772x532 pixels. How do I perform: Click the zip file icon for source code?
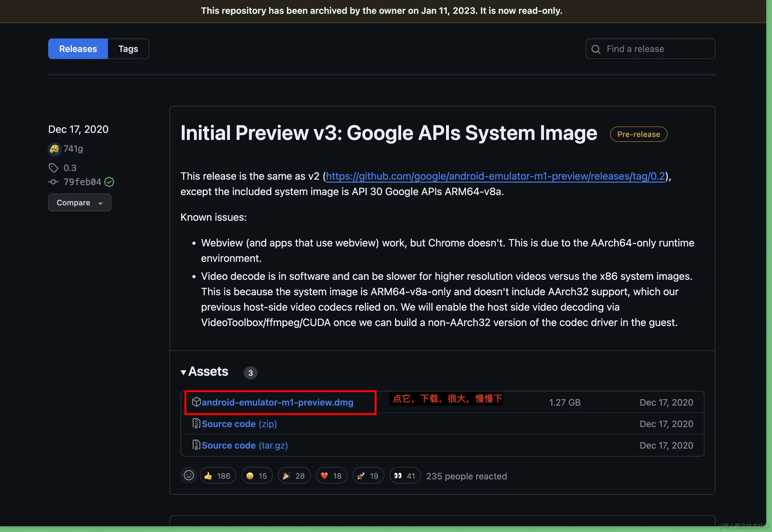pyautogui.click(x=196, y=423)
